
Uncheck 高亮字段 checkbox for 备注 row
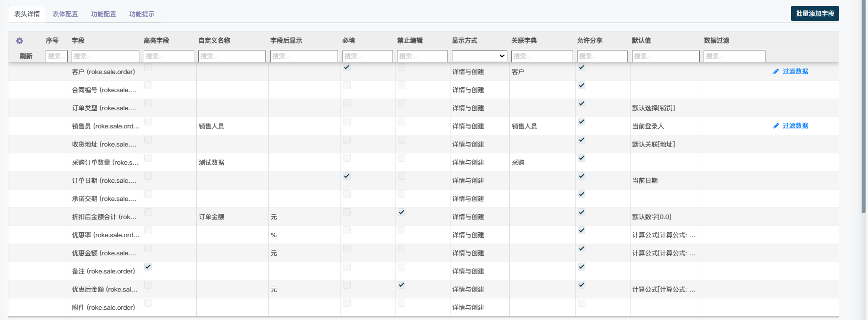[x=148, y=267]
